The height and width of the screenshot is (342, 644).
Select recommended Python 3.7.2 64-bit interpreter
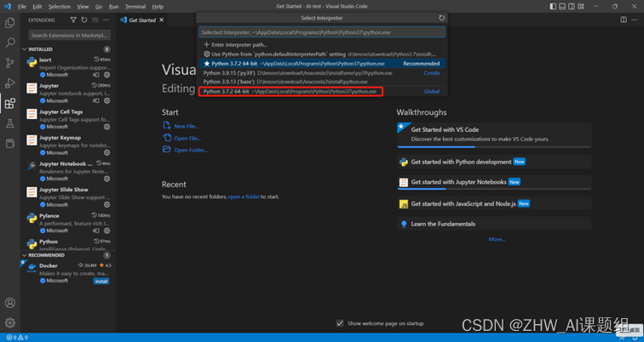(322, 64)
